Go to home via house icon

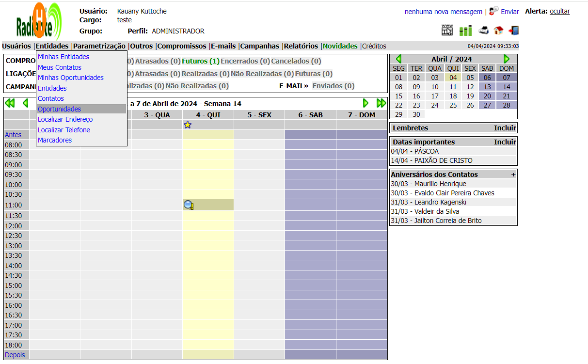(x=498, y=31)
